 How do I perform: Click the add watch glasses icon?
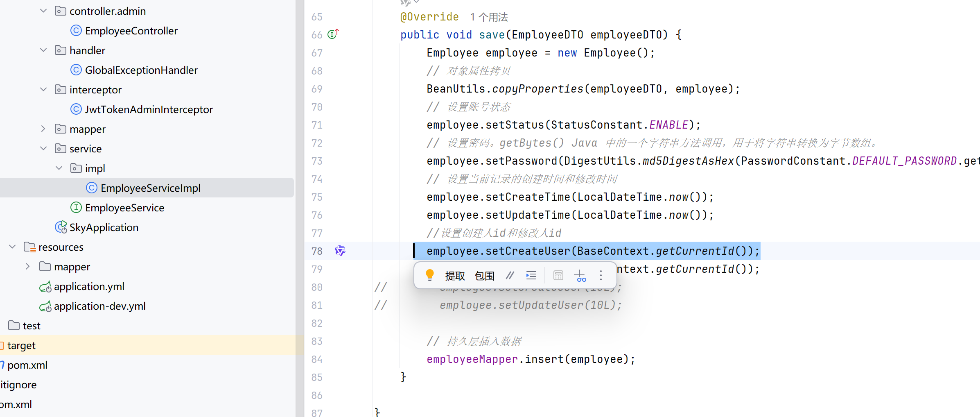coord(580,276)
